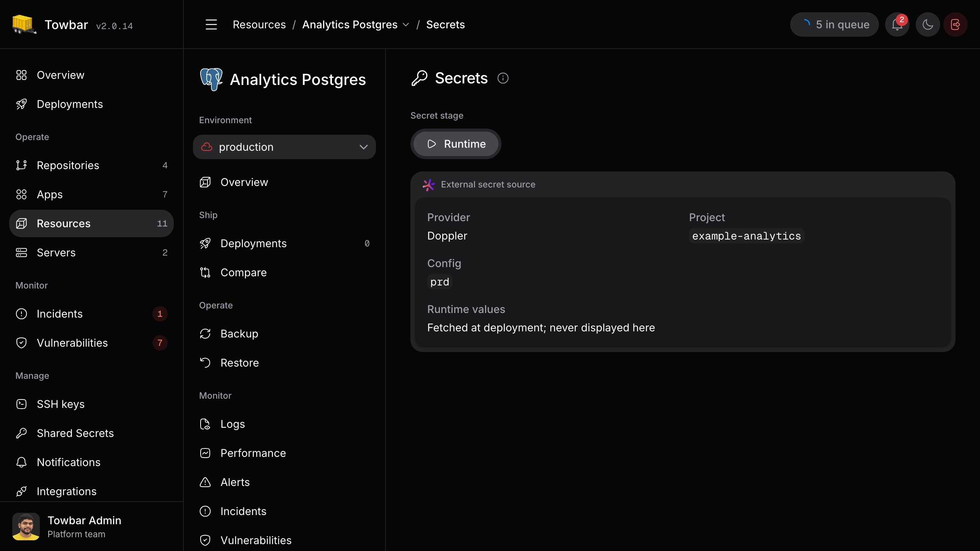
Task: Open Incidents in main sidebar
Action: tap(91, 314)
